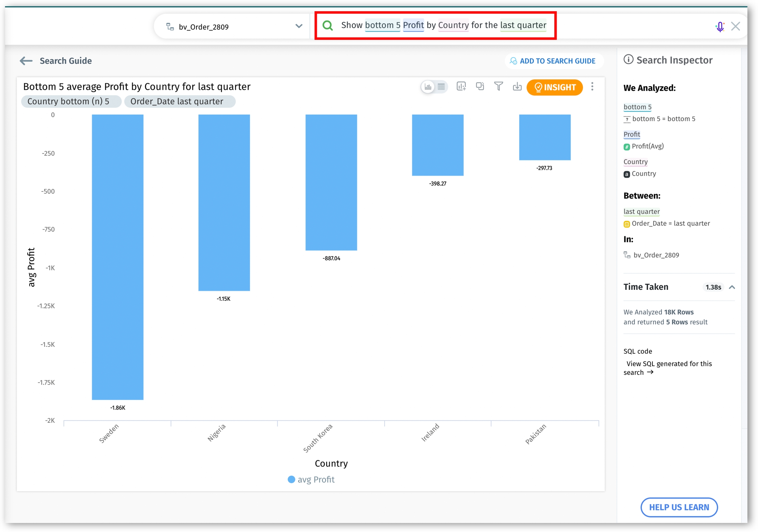
Task: Click the swap axes icon
Action: pyautogui.click(x=480, y=87)
